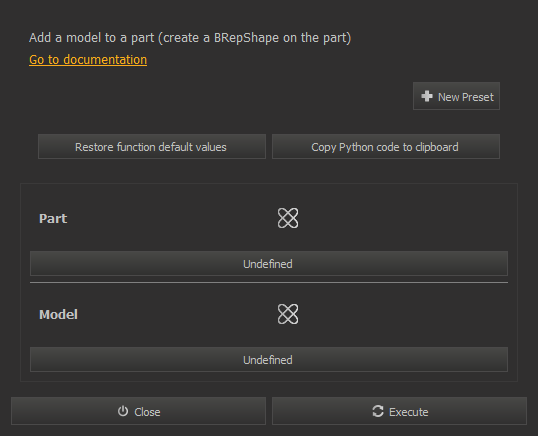Image resolution: width=538 pixels, height=436 pixels.
Task: Run the function with Execute button
Action: pyautogui.click(x=399, y=411)
